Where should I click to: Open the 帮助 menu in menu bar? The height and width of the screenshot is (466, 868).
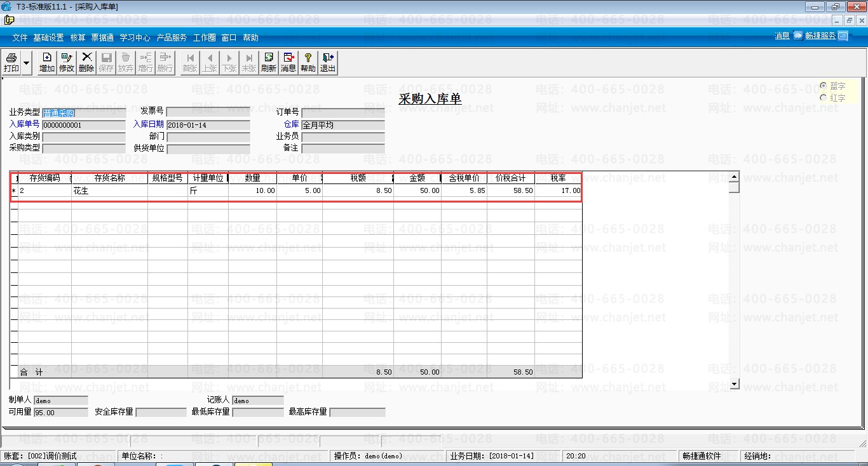pos(251,38)
